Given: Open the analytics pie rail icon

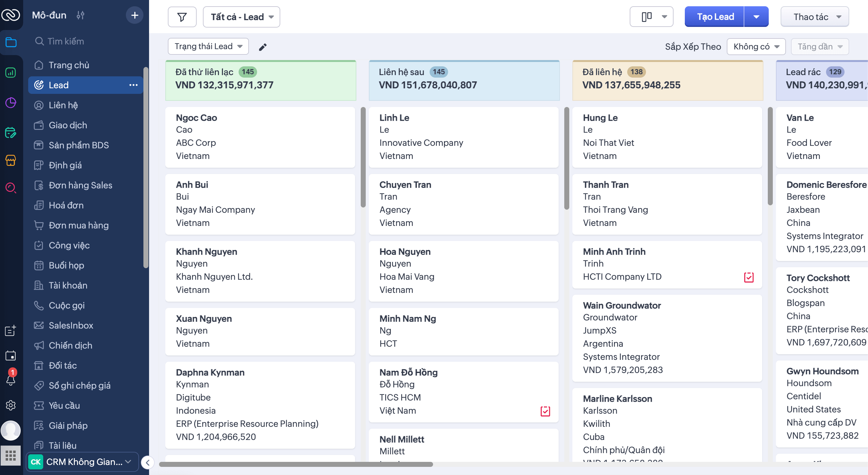Looking at the screenshot, I should tap(11, 103).
